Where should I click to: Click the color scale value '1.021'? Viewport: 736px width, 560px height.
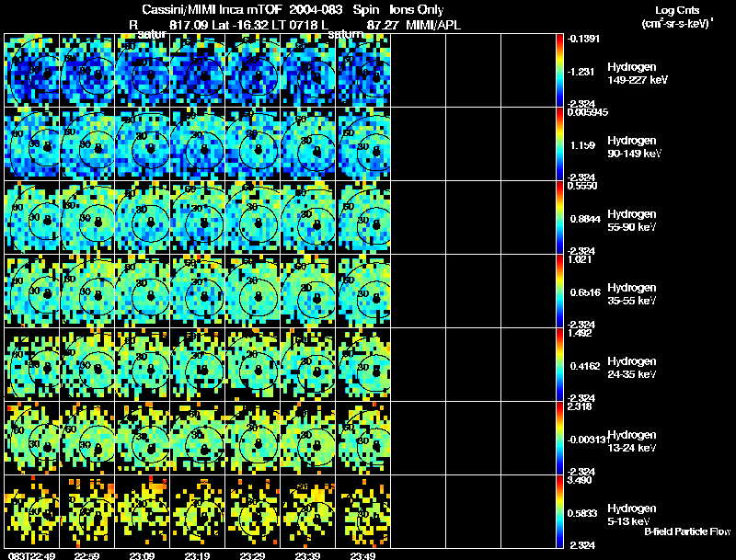(x=580, y=259)
